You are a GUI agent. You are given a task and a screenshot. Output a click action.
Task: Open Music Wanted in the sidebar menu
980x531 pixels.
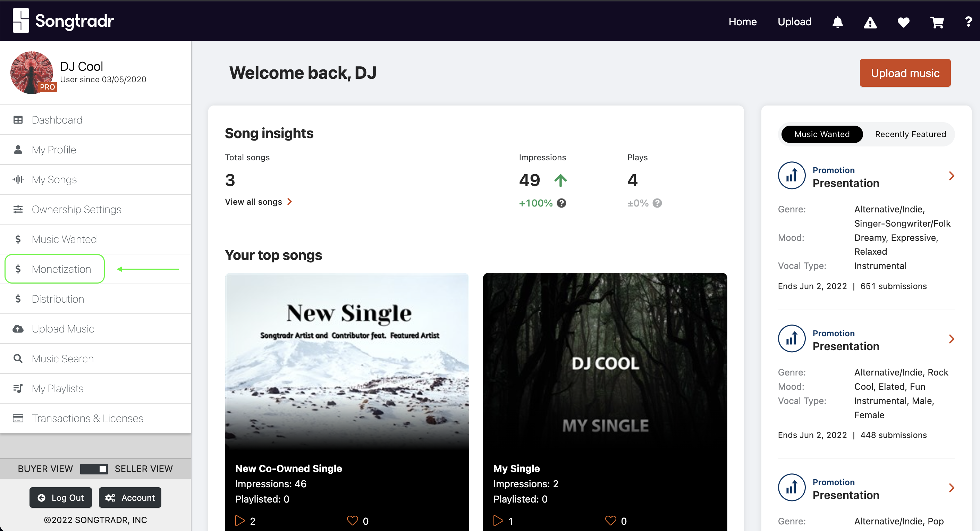coord(95,239)
